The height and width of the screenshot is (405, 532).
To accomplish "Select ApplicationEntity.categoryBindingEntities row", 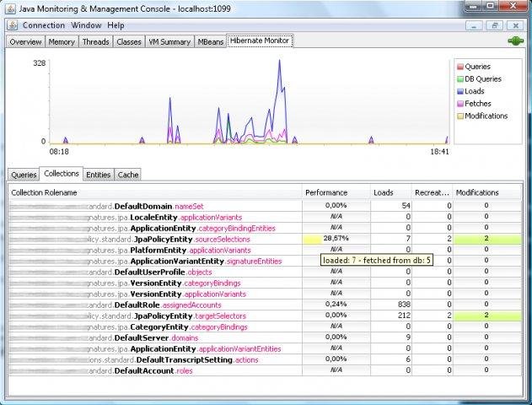I will (266, 228).
